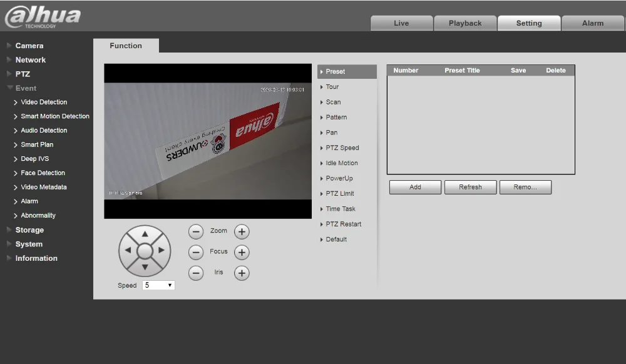This screenshot has width=626, height=364.
Task: Select the Function tab
Action: click(126, 46)
